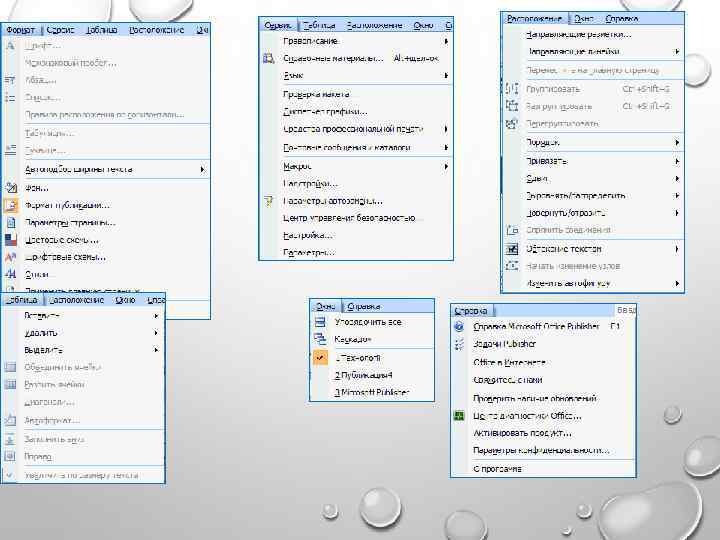This screenshot has height=540, width=720.
Task: Open the Окно header above Упорядочить все
Action: coord(326,306)
